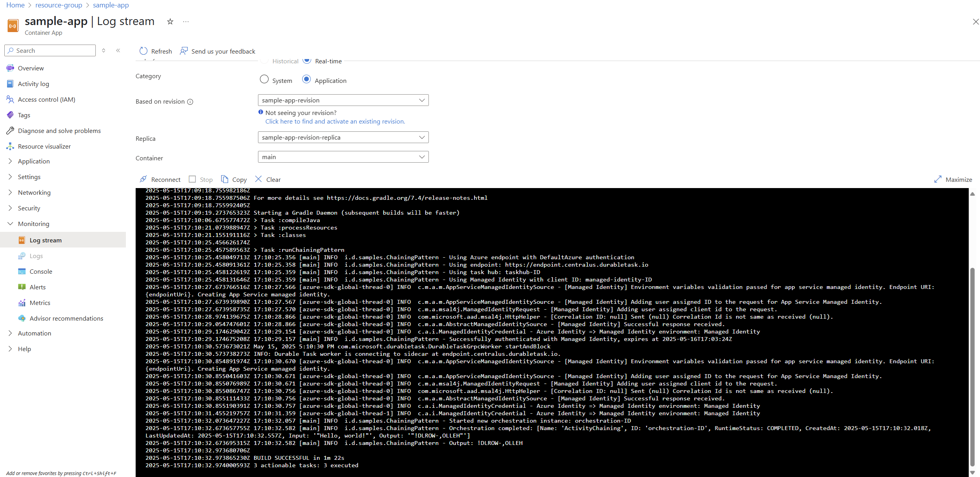This screenshot has width=980, height=477.
Task: Select Historical log mode
Action: pyautogui.click(x=264, y=61)
